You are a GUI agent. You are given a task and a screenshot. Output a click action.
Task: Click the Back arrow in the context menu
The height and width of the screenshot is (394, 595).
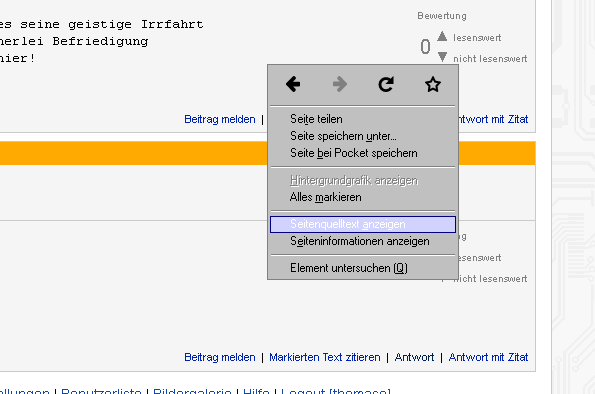(293, 84)
